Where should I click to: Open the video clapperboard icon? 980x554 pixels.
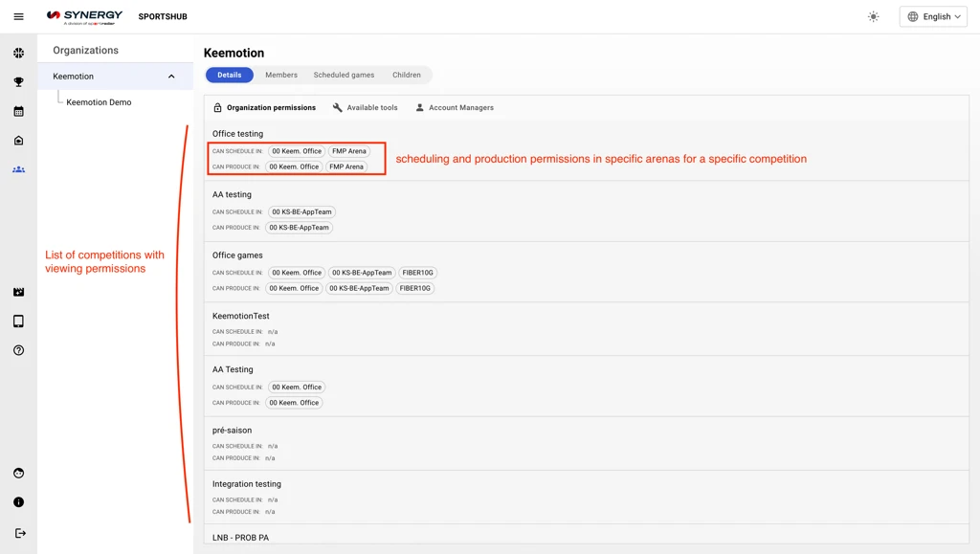tap(19, 292)
